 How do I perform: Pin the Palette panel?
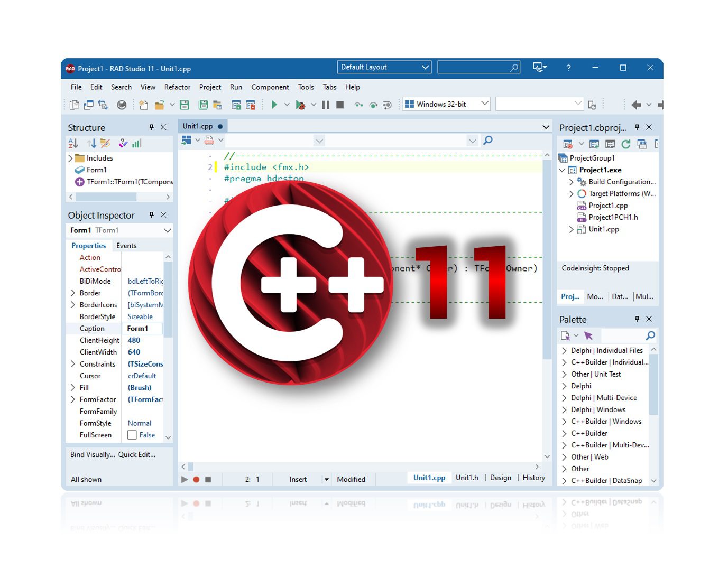(637, 319)
